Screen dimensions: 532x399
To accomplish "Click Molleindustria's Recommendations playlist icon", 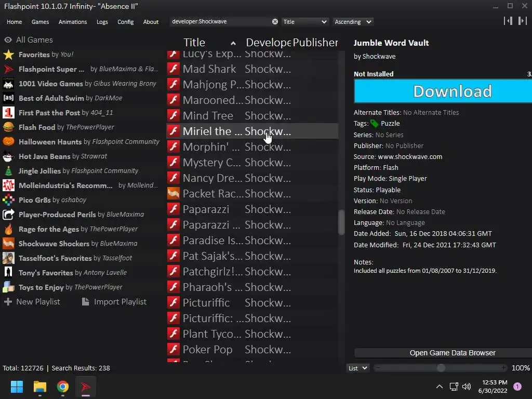I will [8, 185].
